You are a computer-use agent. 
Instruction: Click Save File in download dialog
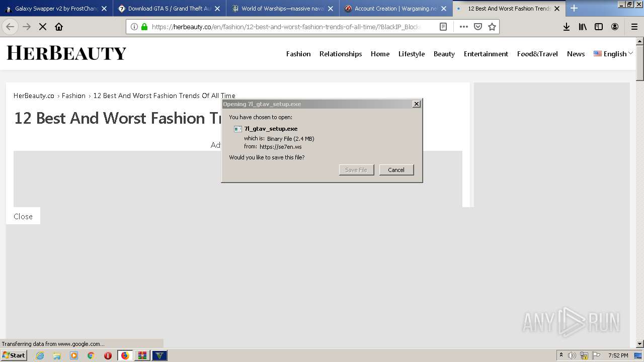pos(356,170)
